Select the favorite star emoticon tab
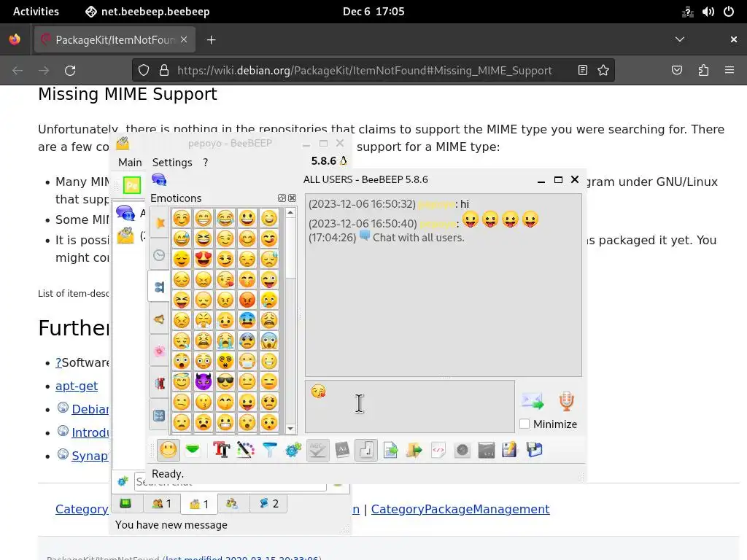Viewport: 747px width, 560px height. pyautogui.click(x=159, y=222)
